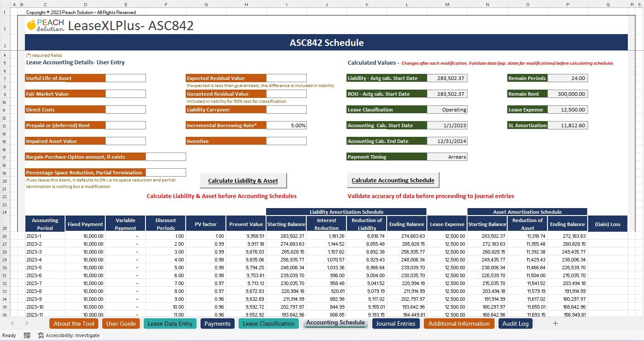
Task: Click the 2023-1 accounting period cell
Action: pos(45,236)
